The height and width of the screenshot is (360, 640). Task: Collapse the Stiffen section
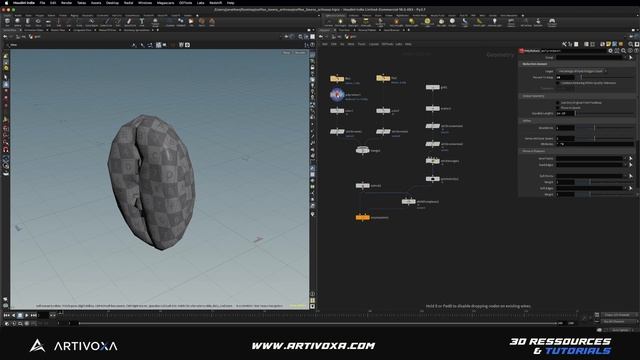pyautogui.click(x=527, y=121)
